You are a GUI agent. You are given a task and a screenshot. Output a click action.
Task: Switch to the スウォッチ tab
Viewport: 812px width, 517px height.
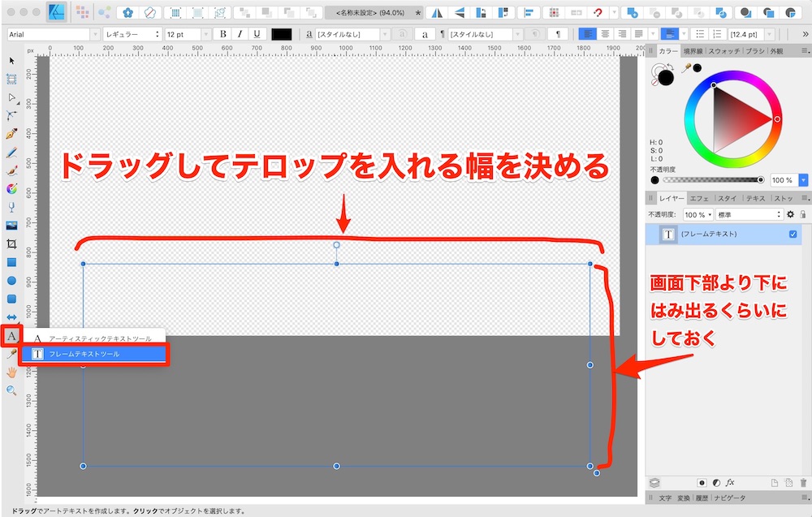coord(724,51)
